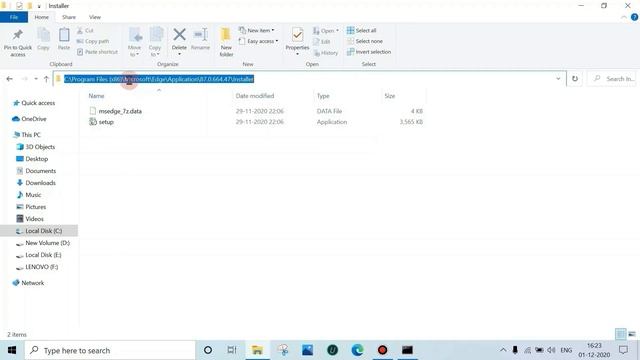Sort by Name column header
Image resolution: width=640 pixels, height=360 pixels.
96,96
